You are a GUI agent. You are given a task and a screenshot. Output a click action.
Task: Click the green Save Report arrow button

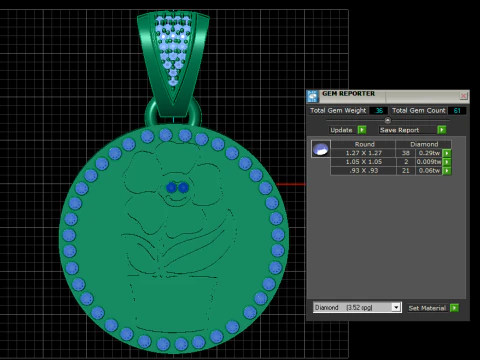pyautogui.click(x=442, y=130)
